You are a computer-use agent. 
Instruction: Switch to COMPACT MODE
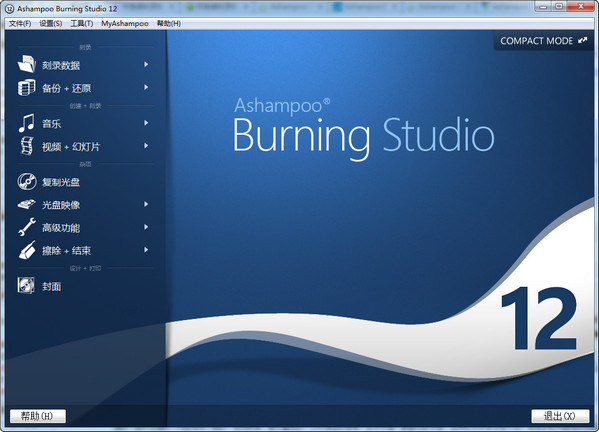(544, 41)
